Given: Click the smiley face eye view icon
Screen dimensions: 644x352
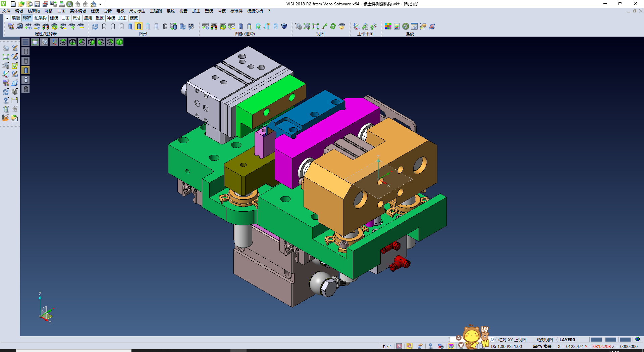Looking at the screenshot, I should [x=342, y=26].
